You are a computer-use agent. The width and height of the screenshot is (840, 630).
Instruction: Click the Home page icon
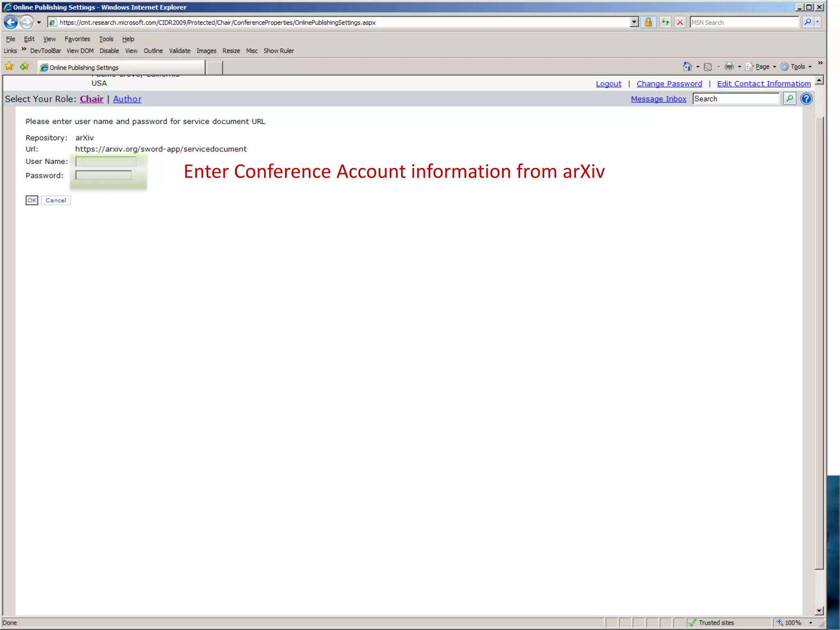(x=687, y=66)
